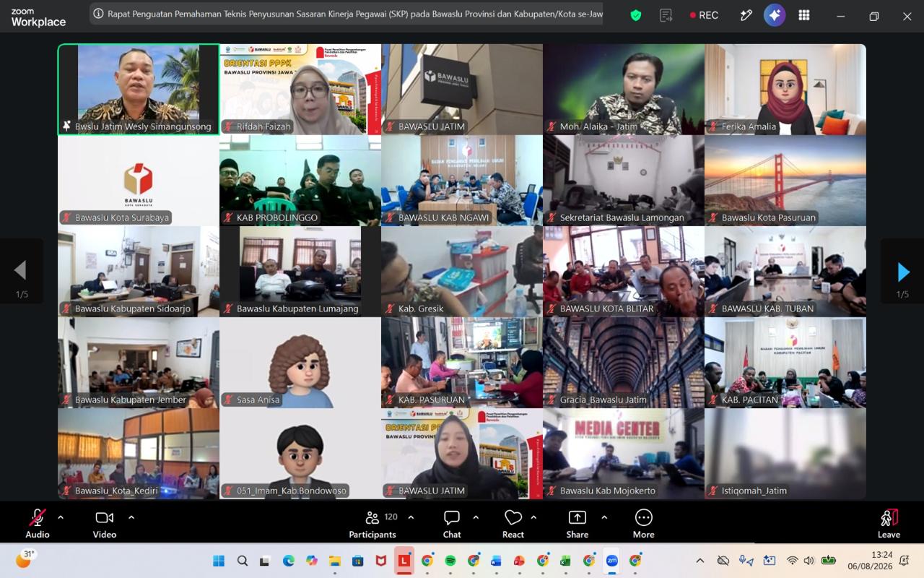The image size is (924, 578).
Task: Select Ferika Amalia avatar tile
Action: click(785, 90)
